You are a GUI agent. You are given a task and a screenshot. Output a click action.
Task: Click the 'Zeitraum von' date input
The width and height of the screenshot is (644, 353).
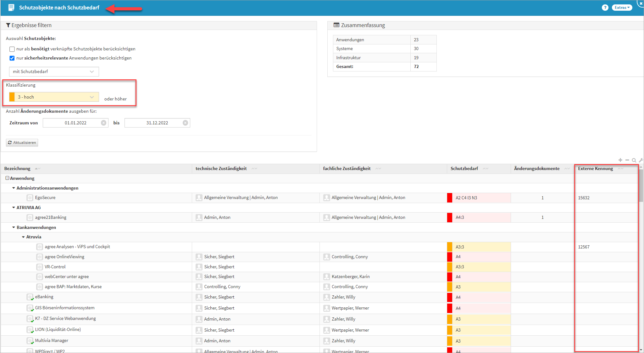click(x=75, y=123)
